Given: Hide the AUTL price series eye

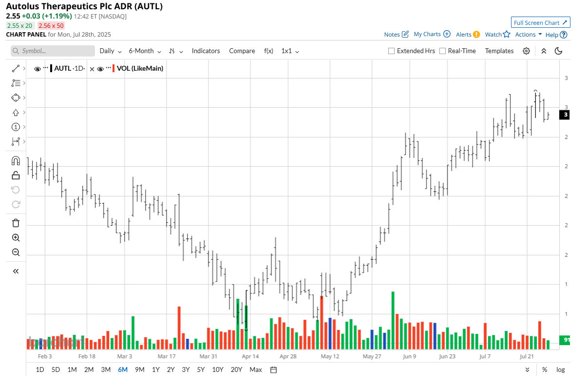Looking at the screenshot, I should [x=38, y=69].
